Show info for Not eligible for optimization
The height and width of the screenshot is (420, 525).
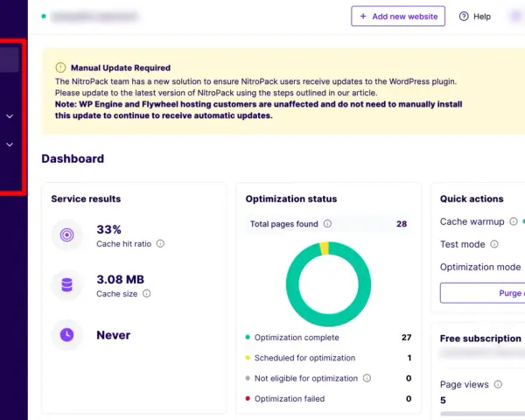(x=367, y=378)
